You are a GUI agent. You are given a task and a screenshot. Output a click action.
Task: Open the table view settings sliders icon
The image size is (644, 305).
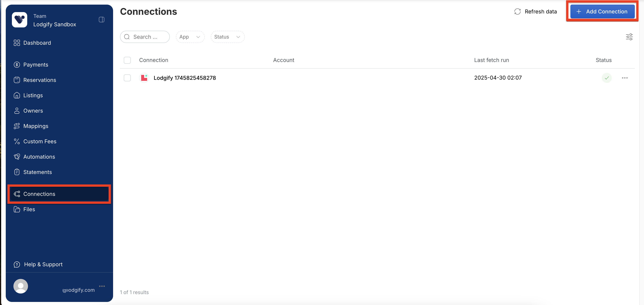pos(629,37)
